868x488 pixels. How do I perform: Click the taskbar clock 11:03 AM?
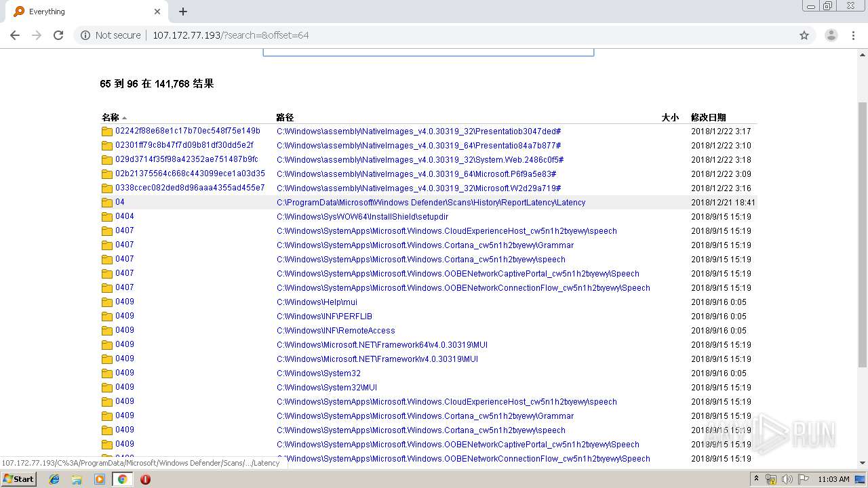point(833,479)
